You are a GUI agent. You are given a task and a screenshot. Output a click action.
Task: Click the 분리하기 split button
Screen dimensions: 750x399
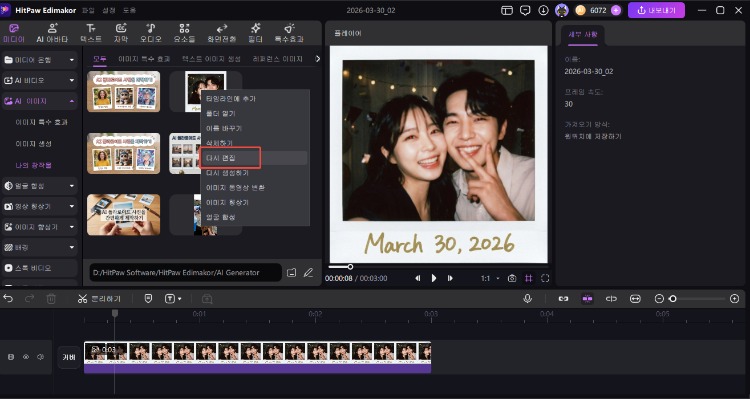point(99,299)
